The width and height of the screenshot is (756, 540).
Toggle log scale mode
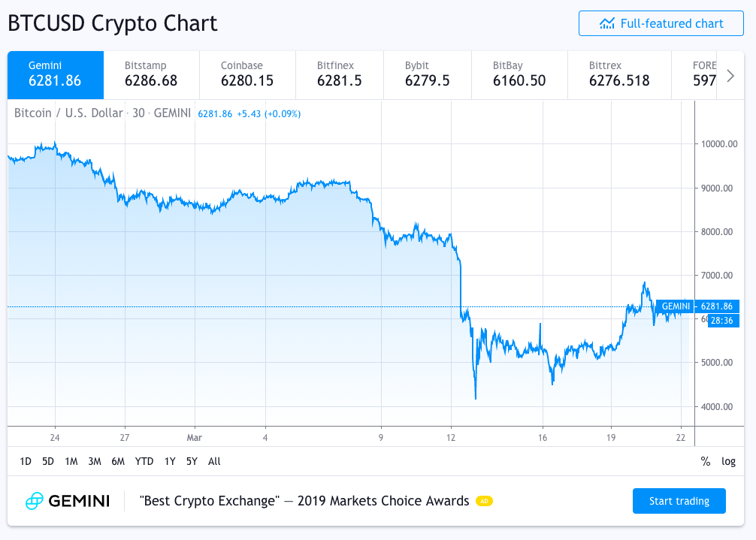pos(728,461)
